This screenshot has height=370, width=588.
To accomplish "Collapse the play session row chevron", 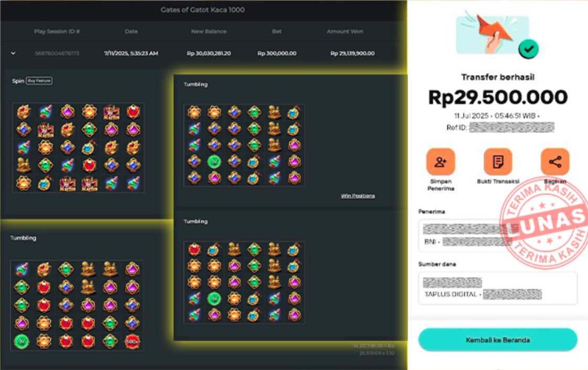I will (13, 53).
